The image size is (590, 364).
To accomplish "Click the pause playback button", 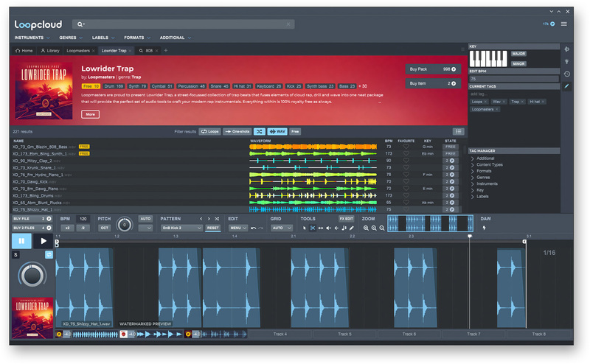I will (x=21, y=241).
